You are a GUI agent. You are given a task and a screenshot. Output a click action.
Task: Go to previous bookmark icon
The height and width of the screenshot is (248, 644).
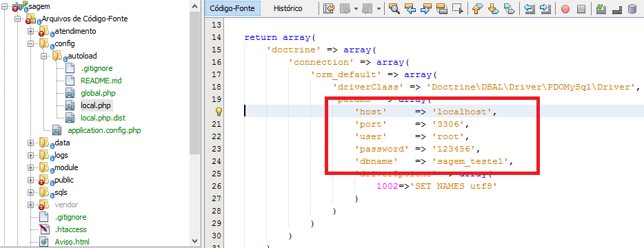point(477,9)
